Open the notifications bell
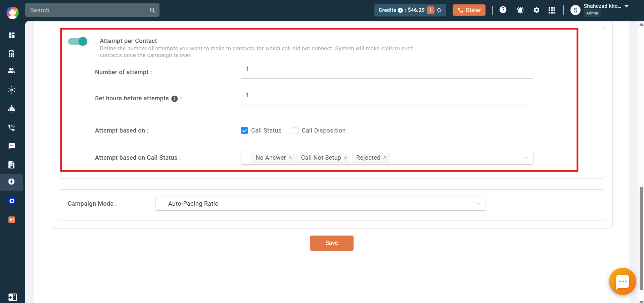 pyautogui.click(x=520, y=10)
